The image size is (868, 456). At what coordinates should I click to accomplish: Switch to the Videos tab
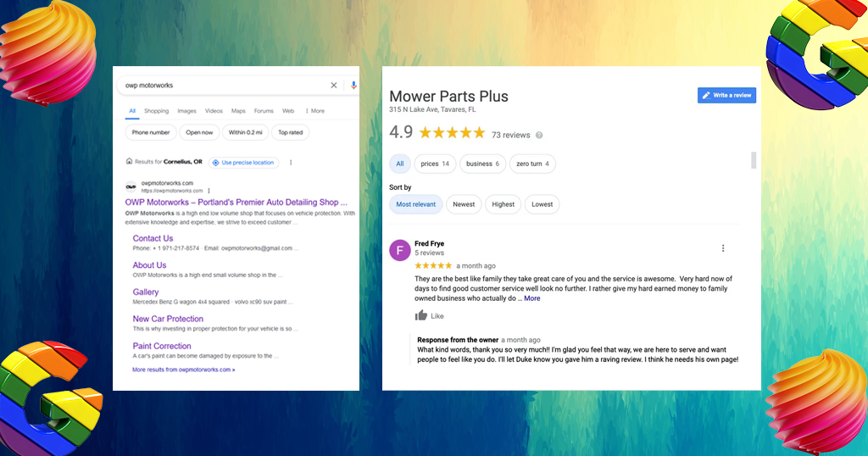click(x=214, y=111)
